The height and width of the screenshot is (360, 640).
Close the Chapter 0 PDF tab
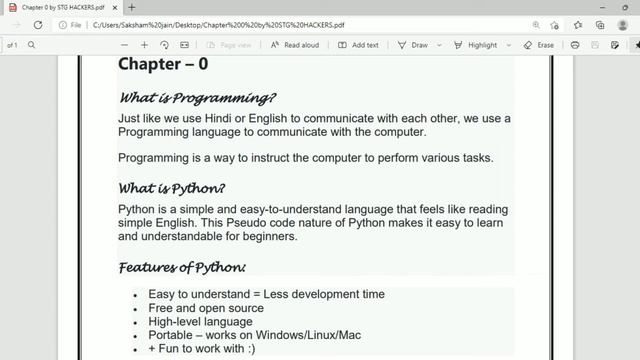115,7
